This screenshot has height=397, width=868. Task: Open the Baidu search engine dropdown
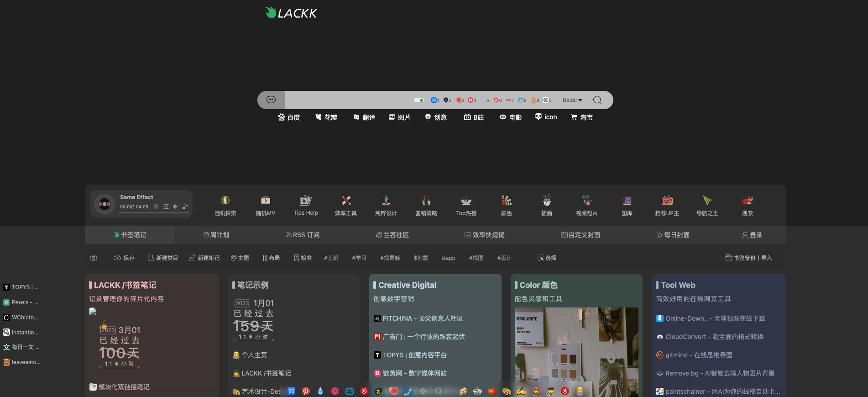pos(572,100)
